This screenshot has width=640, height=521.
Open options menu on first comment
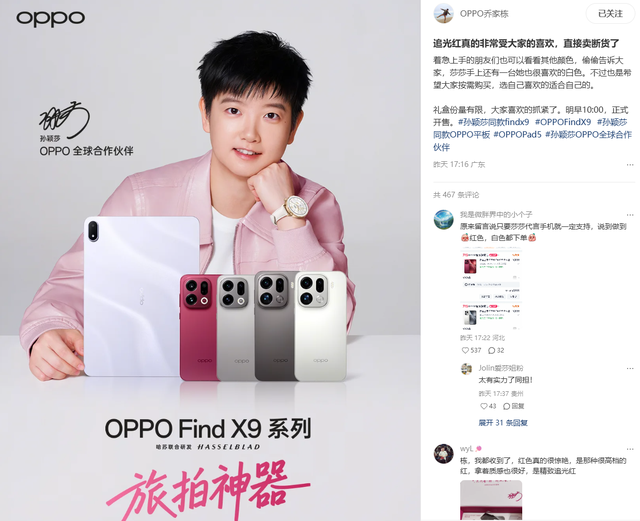coord(630,215)
